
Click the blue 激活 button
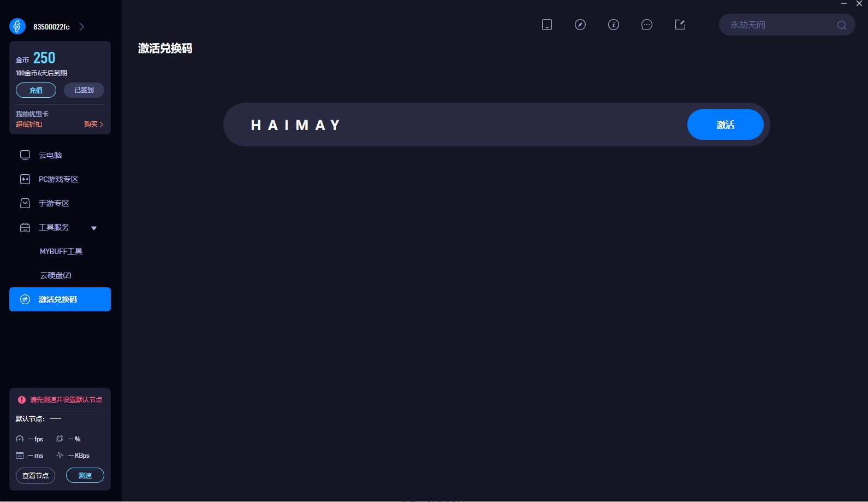click(725, 125)
